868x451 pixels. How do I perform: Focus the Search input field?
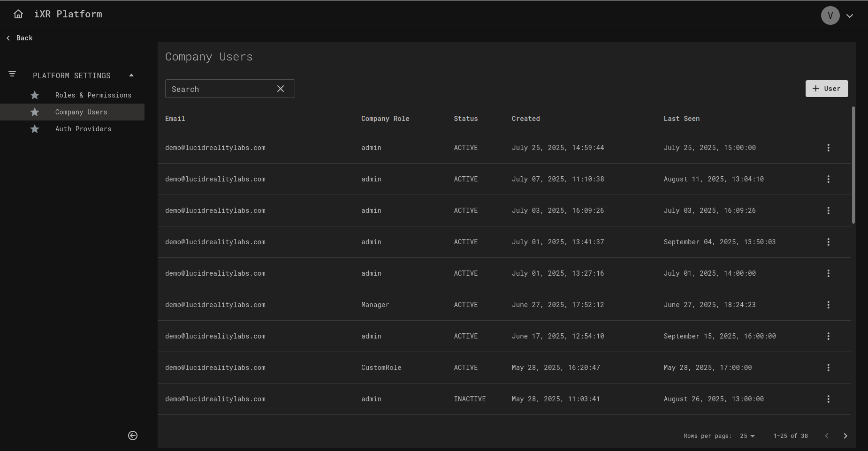(x=220, y=89)
